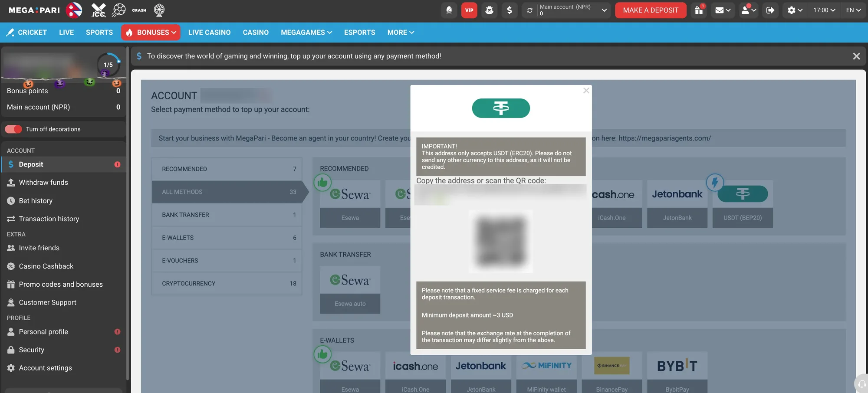Expand the MORE menu
Viewport: 868px width, 393px height.
pyautogui.click(x=401, y=33)
